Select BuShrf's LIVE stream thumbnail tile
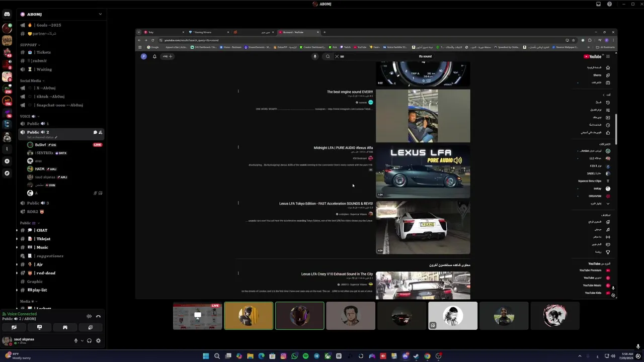 coord(197,316)
